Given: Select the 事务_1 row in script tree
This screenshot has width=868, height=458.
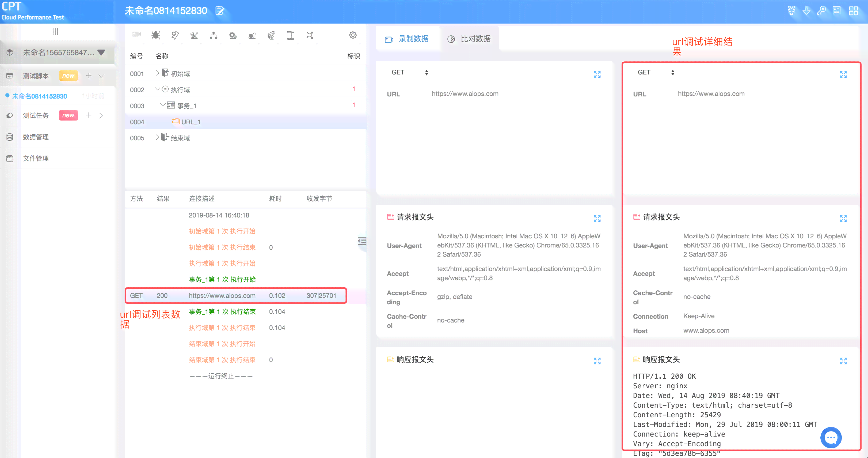Looking at the screenshot, I should point(245,106).
